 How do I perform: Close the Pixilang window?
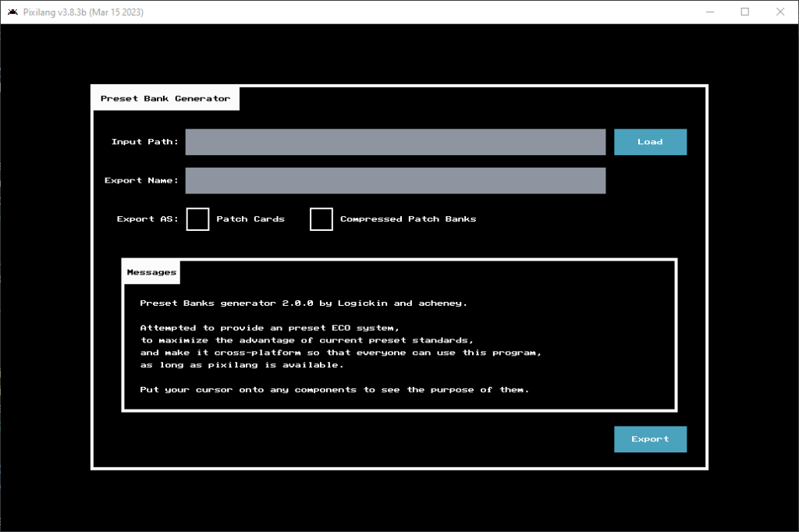tap(780, 12)
